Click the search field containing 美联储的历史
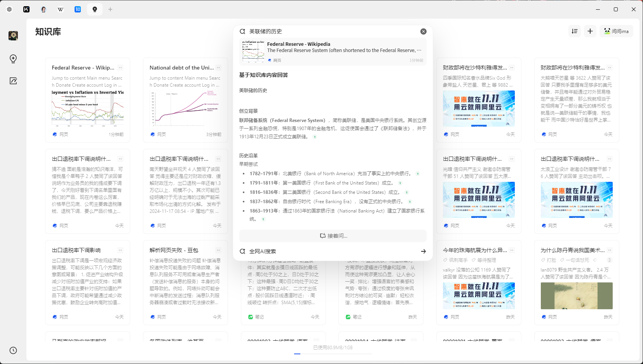 (333, 31)
